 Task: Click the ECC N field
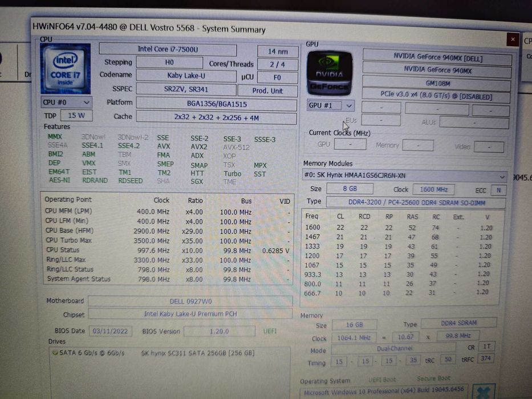click(498, 190)
